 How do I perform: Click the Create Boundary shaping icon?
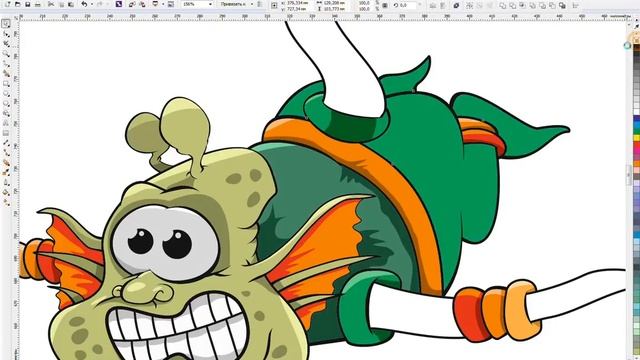tap(562, 5)
